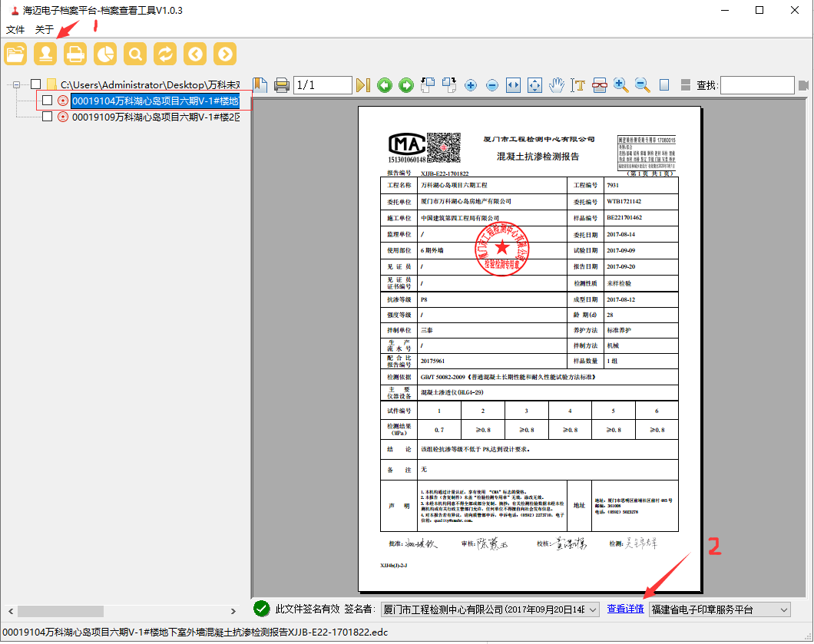
Task: Click the orange next arrow icon
Action: [225, 54]
